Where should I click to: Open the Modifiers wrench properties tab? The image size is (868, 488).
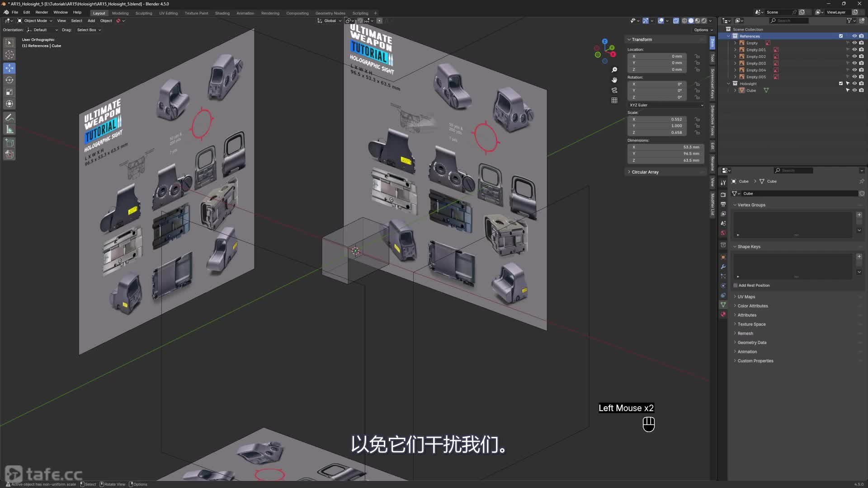pyautogui.click(x=723, y=267)
